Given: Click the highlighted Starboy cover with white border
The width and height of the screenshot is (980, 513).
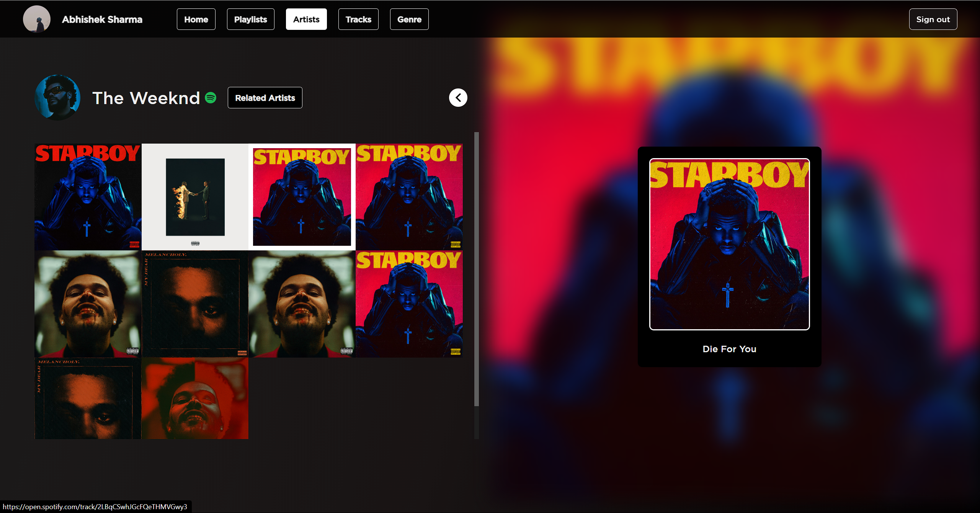Looking at the screenshot, I should coord(302,197).
